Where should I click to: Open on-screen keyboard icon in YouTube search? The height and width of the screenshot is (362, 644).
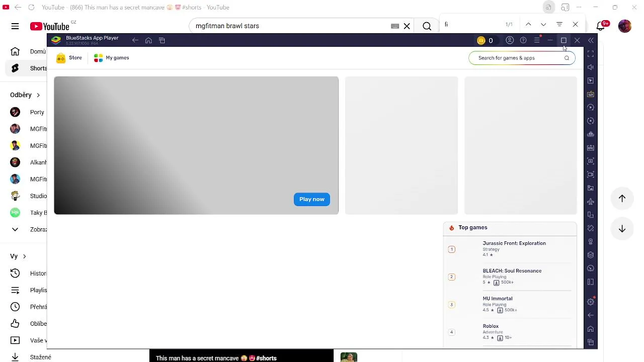click(395, 26)
